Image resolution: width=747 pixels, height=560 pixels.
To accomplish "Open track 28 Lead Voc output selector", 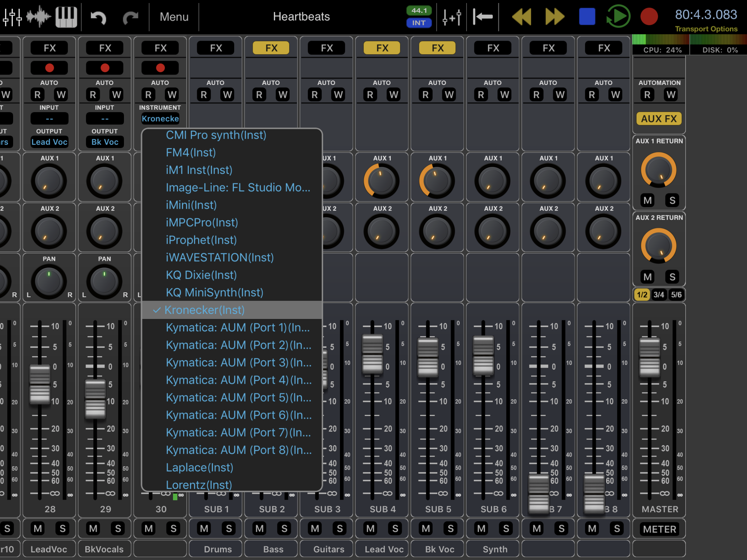I will (x=50, y=142).
